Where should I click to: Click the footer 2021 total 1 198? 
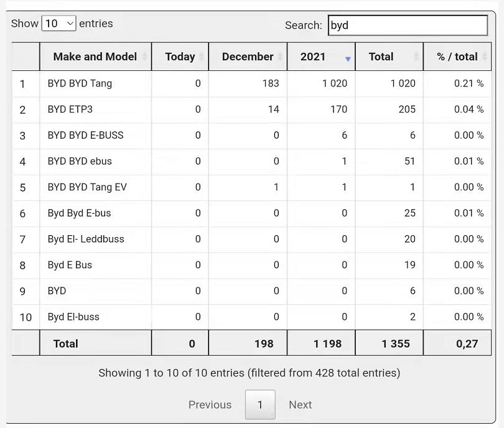click(x=327, y=344)
